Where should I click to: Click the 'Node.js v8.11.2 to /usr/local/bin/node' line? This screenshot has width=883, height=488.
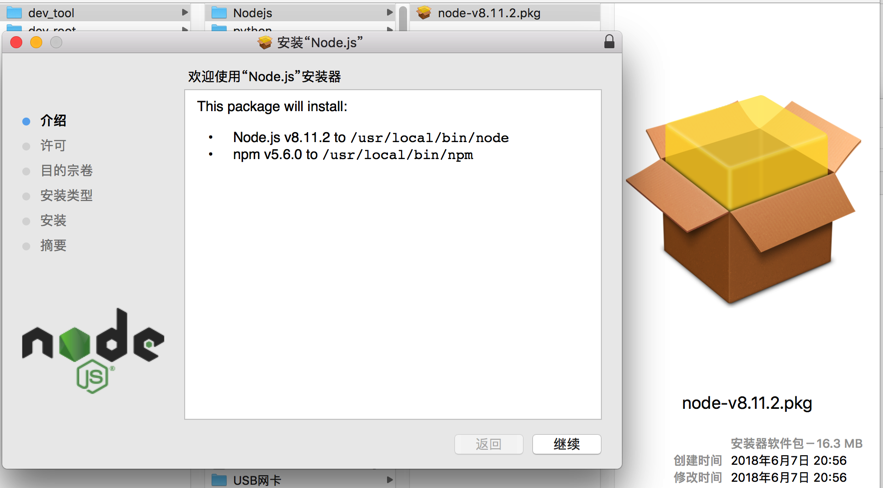tap(371, 137)
